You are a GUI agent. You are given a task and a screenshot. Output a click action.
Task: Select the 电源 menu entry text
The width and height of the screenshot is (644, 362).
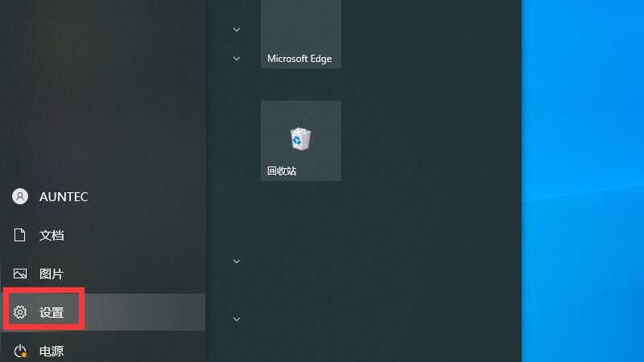click(52, 351)
